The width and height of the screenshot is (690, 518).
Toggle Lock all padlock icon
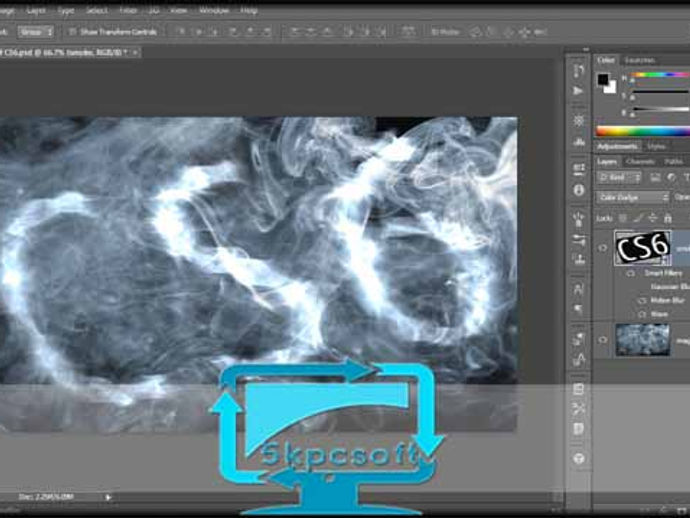[668, 218]
